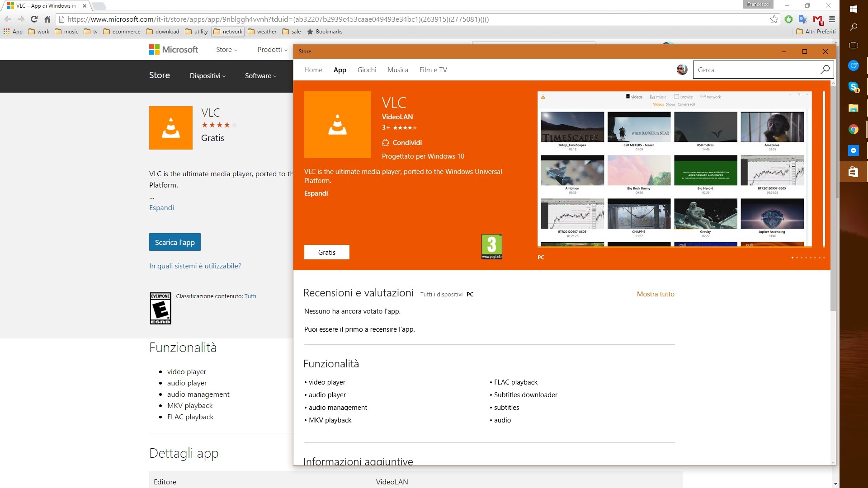The width and height of the screenshot is (868, 488).
Task: Click the Condividi share icon
Action: point(386,143)
